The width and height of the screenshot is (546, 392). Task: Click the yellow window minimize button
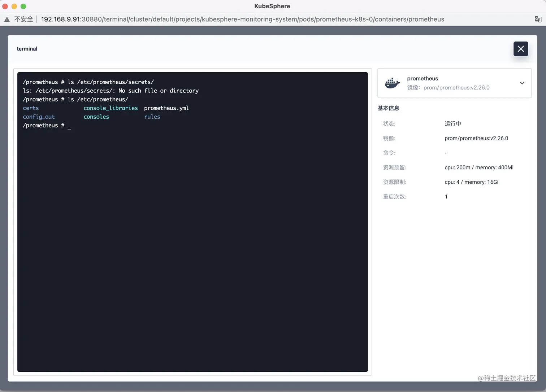click(x=14, y=6)
